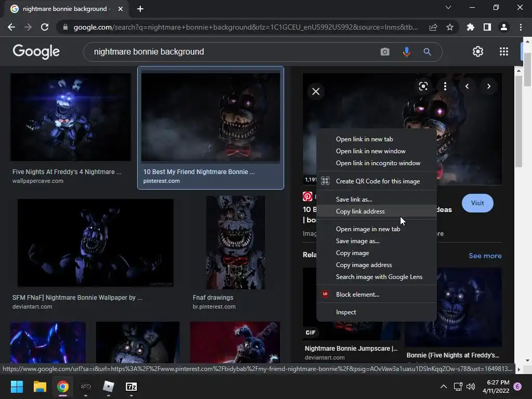Choose Open link in incognito window
Viewport: 532px width, 399px height.
376,163
